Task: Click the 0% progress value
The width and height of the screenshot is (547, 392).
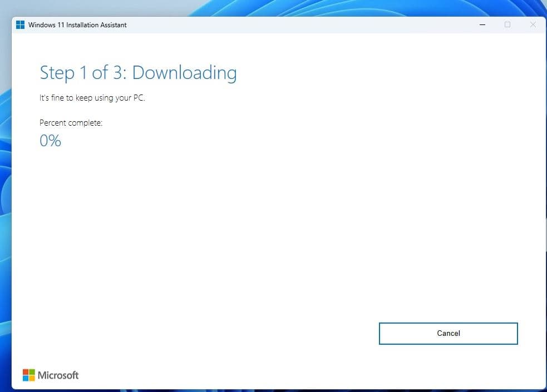Action: (50, 141)
